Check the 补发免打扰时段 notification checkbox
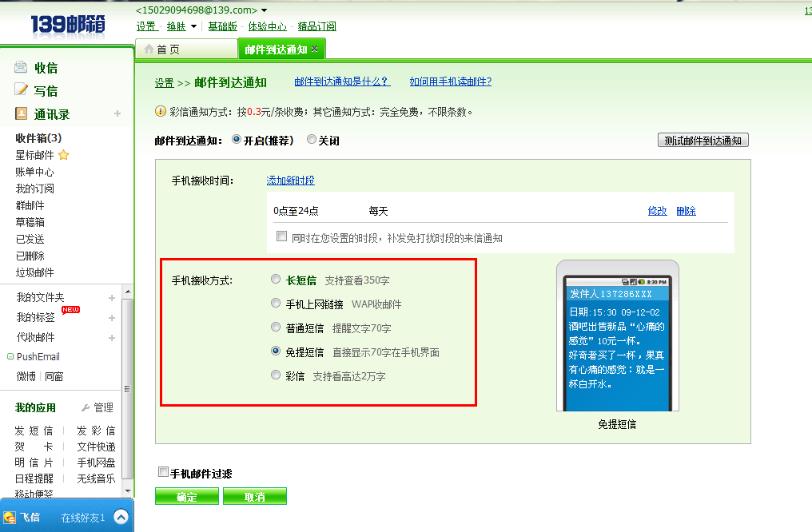This screenshot has width=812, height=532. (x=281, y=236)
